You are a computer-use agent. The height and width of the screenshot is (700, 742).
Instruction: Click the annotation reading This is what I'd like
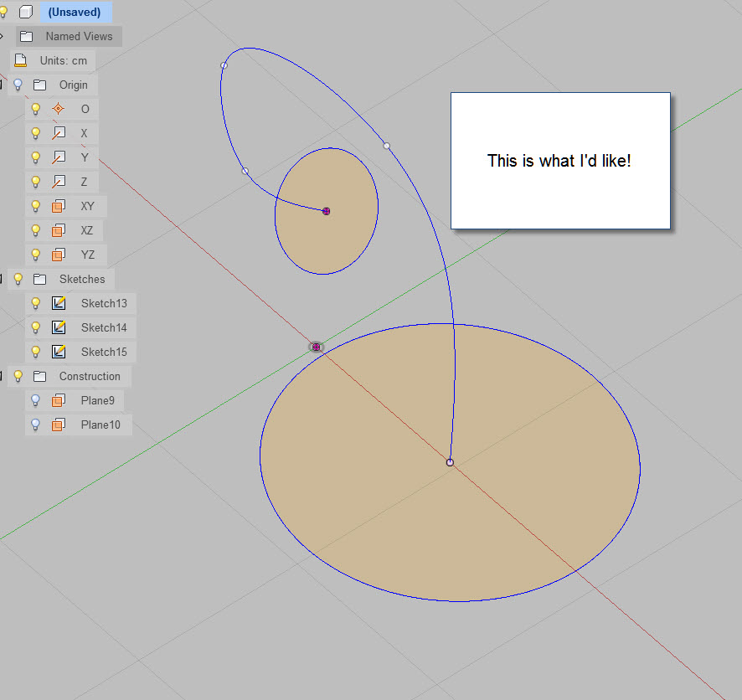tap(559, 160)
